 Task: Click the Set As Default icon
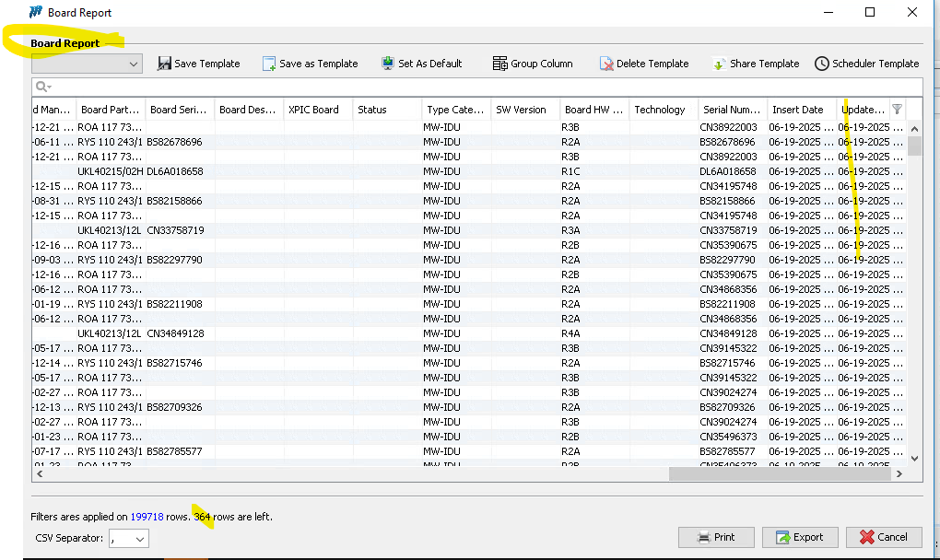pyautogui.click(x=388, y=64)
